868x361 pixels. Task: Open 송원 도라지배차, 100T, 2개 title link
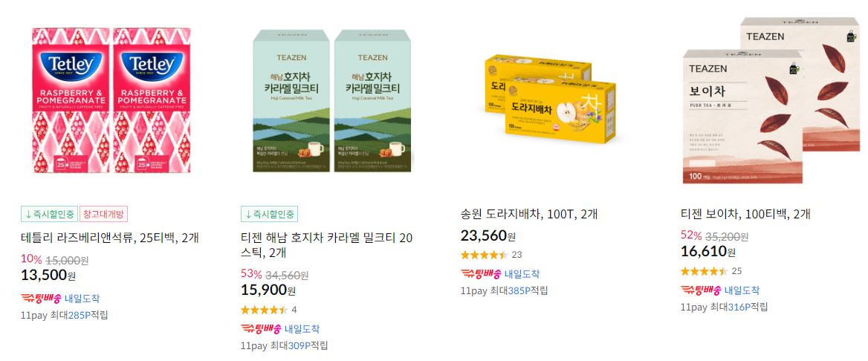(x=528, y=214)
